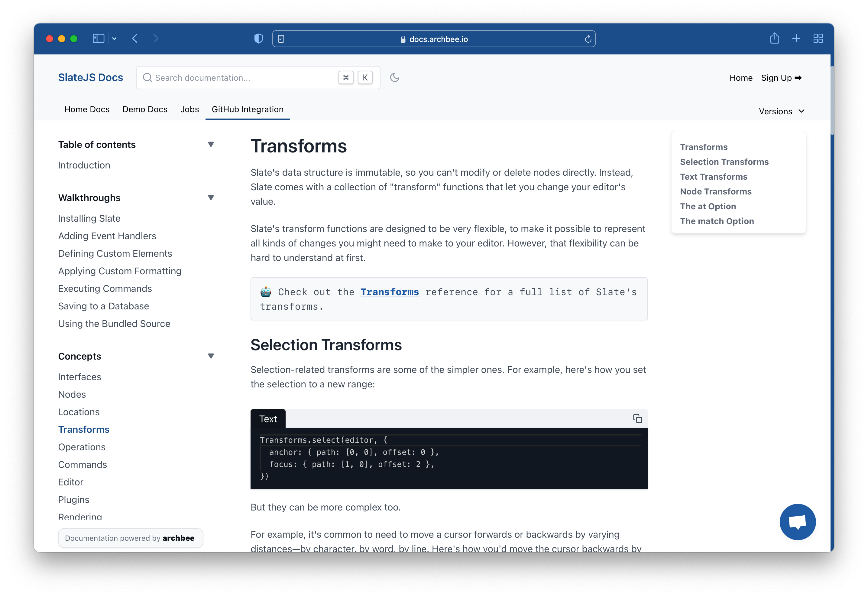Follow the Transforms reference link in the callout
This screenshot has width=868, height=597.
coord(390,292)
